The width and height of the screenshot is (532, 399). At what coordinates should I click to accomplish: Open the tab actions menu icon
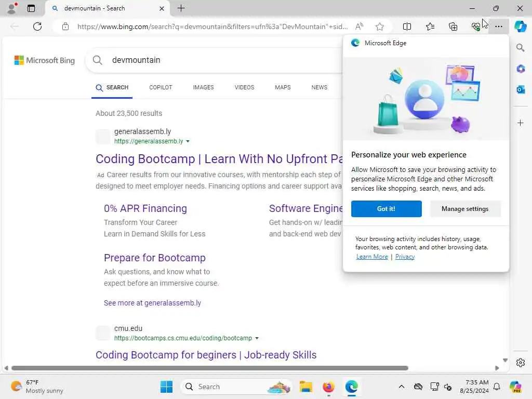[x=31, y=8]
